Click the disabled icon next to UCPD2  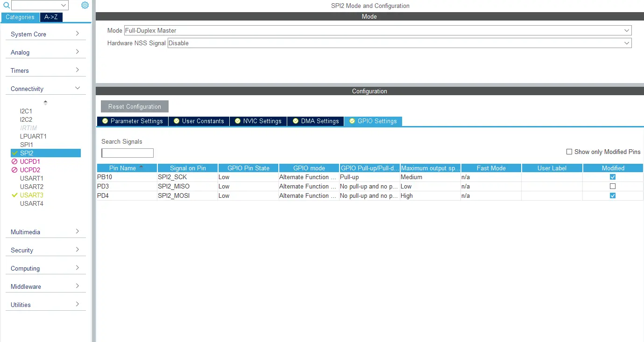point(14,170)
